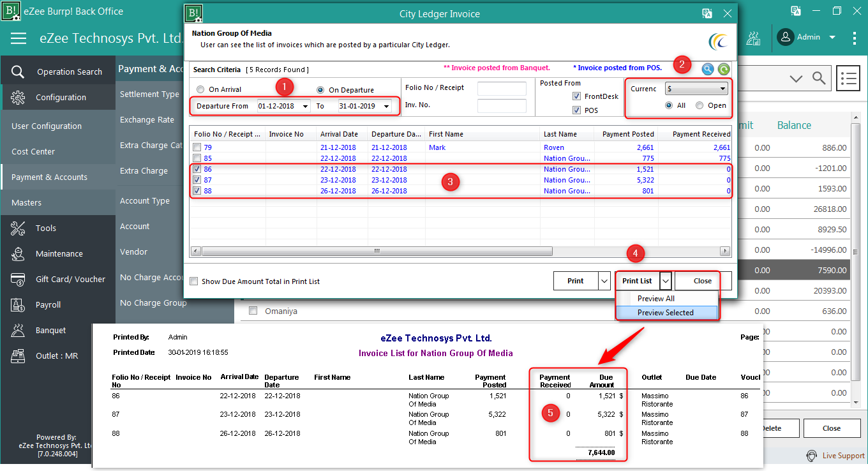
Task: Click the B! logo in City Ledger Invoice dialog
Action: tap(193, 13)
